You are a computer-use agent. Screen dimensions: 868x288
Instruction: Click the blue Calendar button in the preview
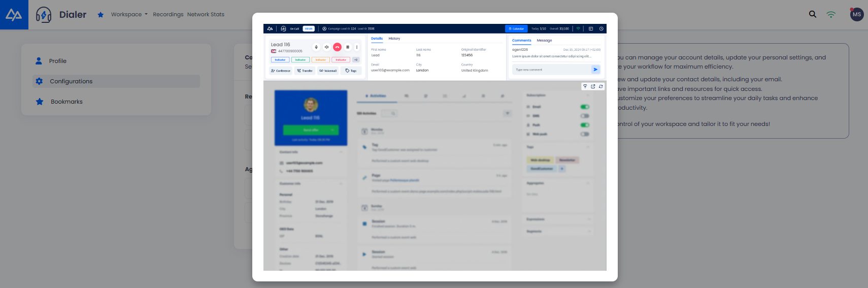point(516,29)
